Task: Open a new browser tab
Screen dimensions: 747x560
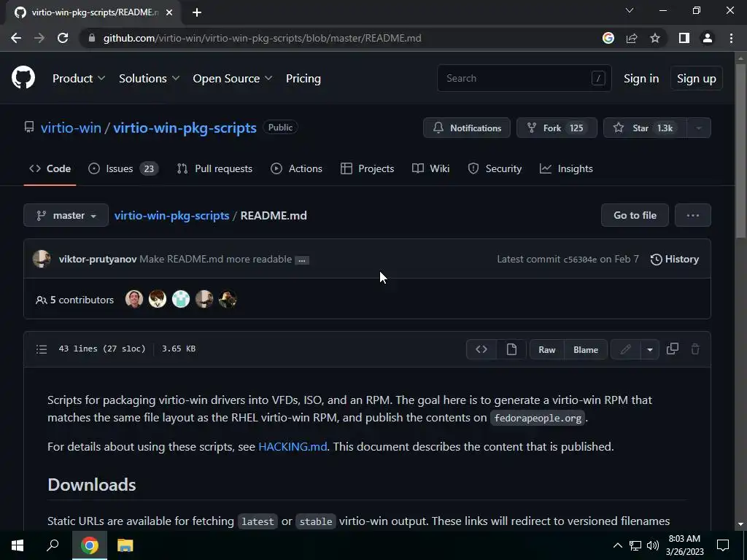Action: tap(197, 12)
